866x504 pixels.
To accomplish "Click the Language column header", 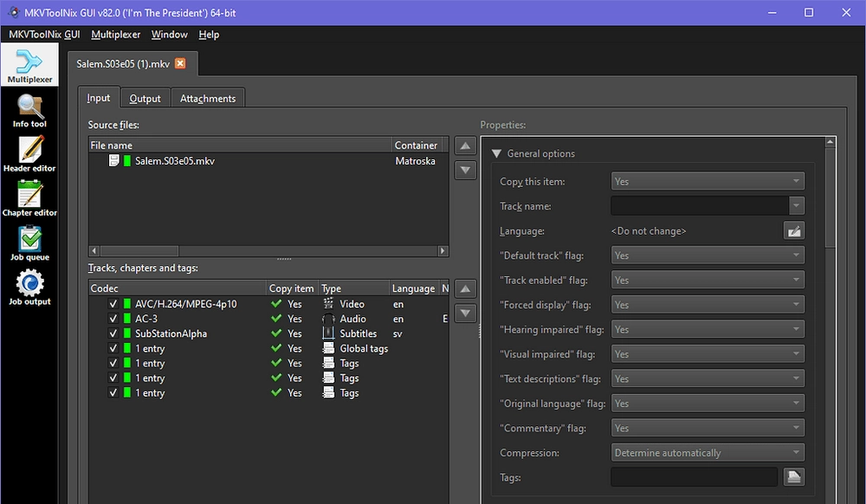I will [x=414, y=288].
